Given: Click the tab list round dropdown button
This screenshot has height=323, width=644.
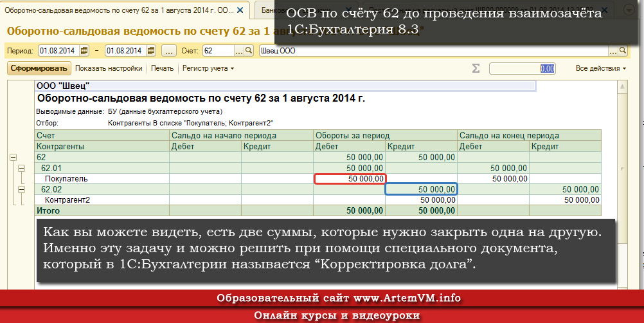Looking at the screenshot, I should pos(629,10).
